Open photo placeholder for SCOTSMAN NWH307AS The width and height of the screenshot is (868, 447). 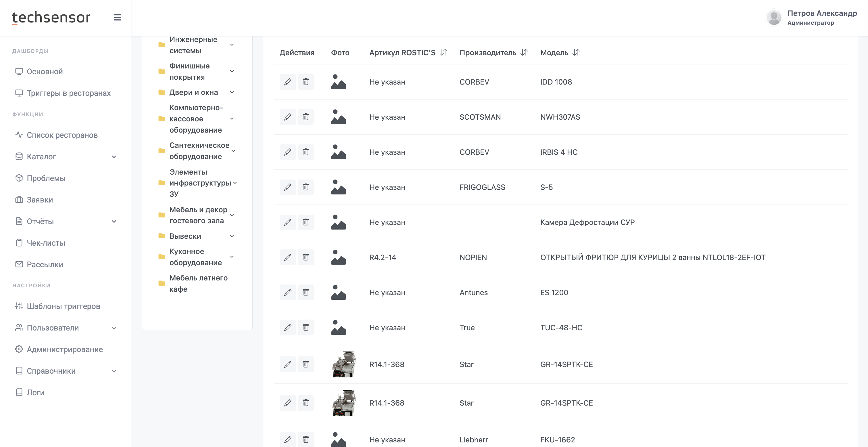(338, 117)
